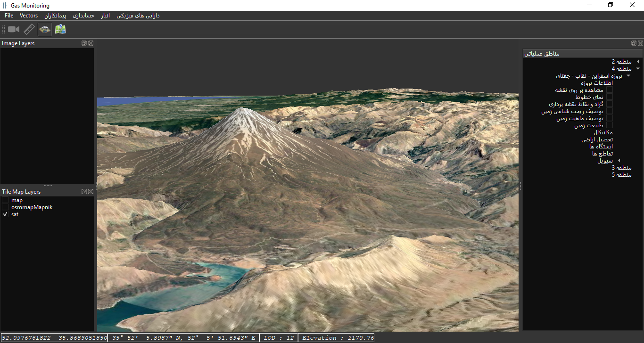644x343 pixels.
Task: Tick the نمای خطوط checkbox
Action: point(609,97)
